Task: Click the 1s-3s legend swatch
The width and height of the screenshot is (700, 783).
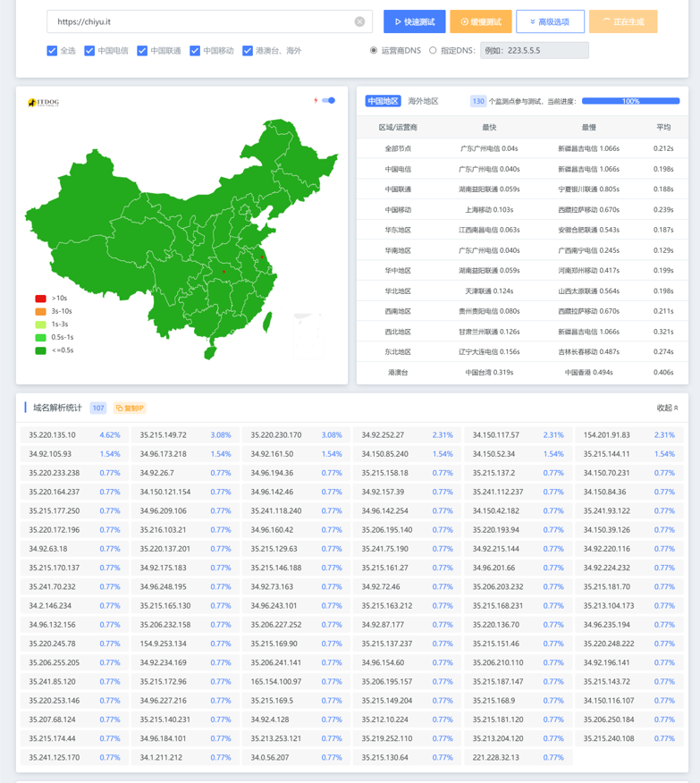Action: tap(40, 324)
